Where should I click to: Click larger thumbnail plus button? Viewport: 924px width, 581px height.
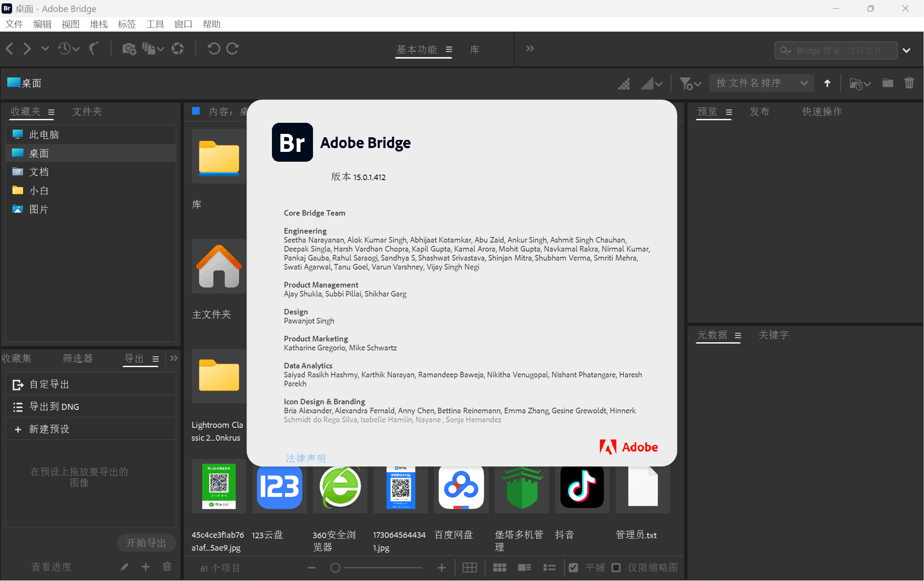(x=442, y=568)
